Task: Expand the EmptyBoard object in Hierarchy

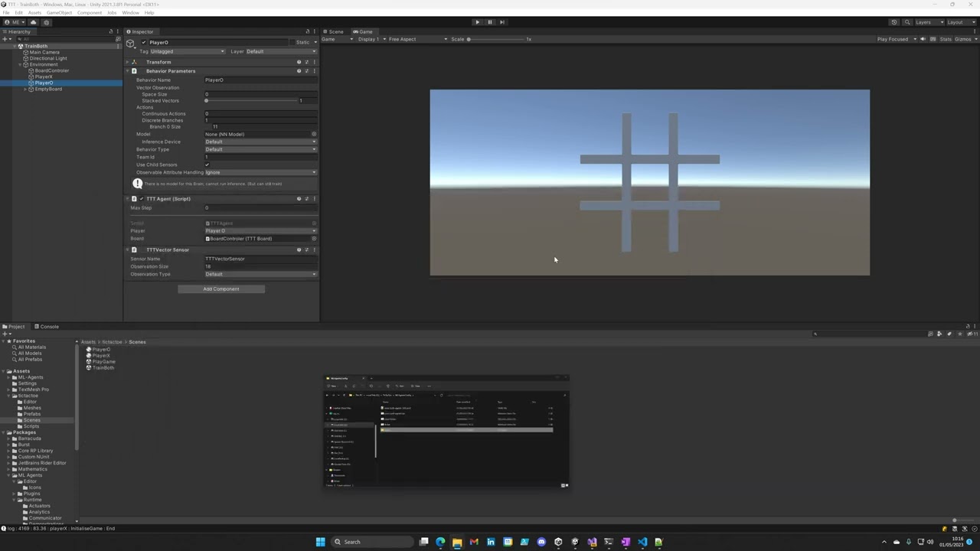Action: 26,90
